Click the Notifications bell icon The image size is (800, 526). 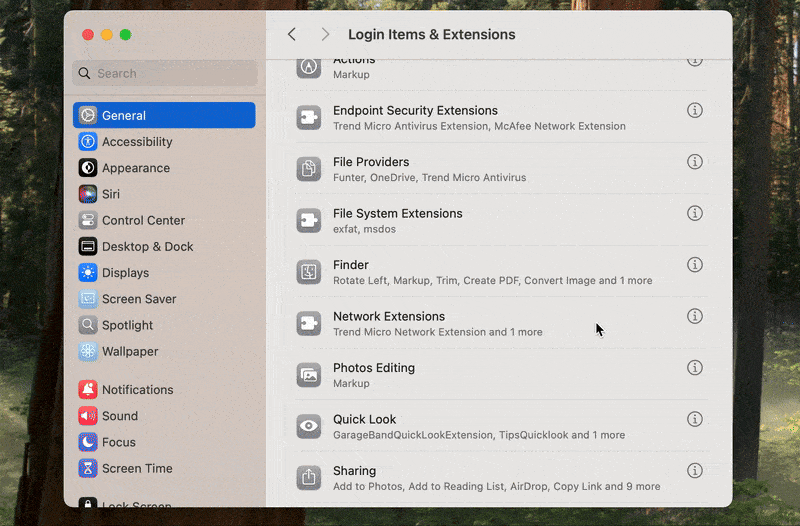pyautogui.click(x=88, y=390)
